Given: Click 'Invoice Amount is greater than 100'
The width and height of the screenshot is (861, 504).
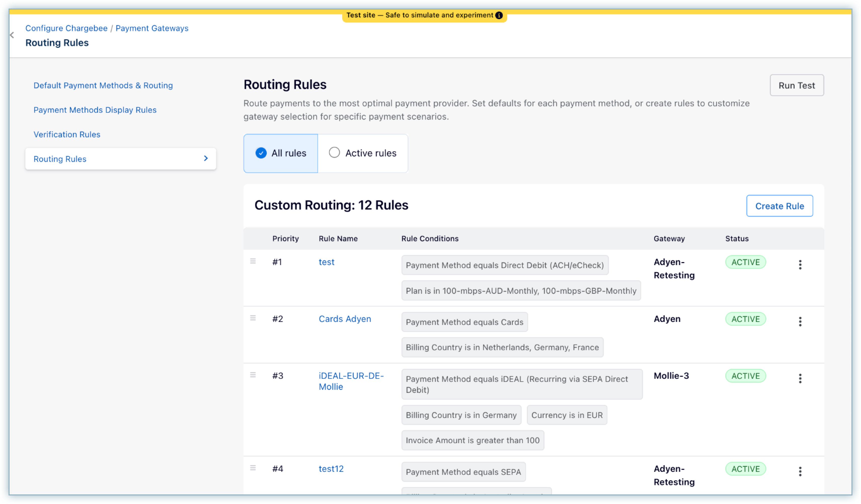Looking at the screenshot, I should pyautogui.click(x=473, y=440).
